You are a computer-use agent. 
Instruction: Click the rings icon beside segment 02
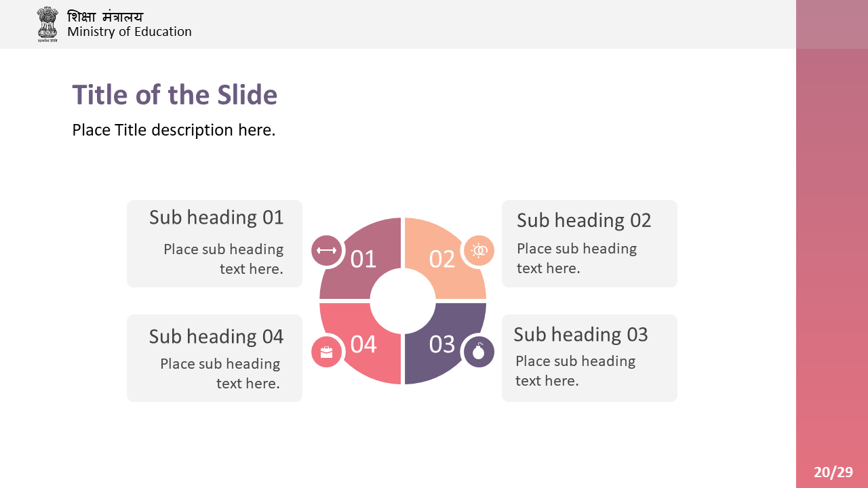479,251
